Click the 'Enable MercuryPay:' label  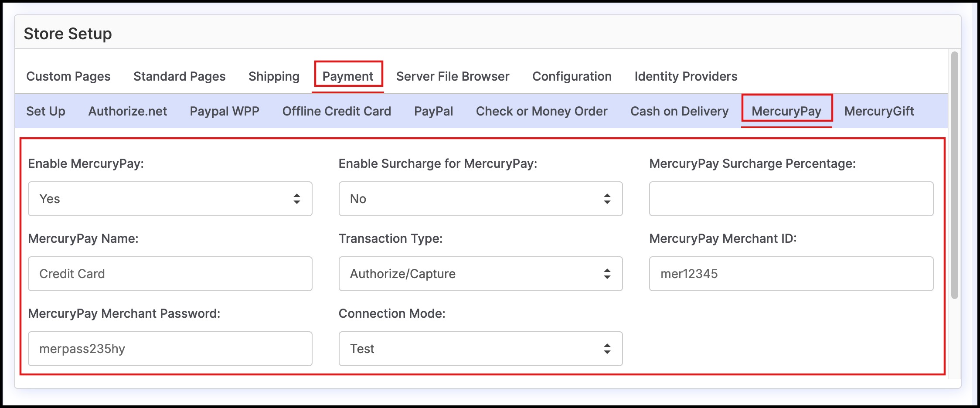point(86,163)
